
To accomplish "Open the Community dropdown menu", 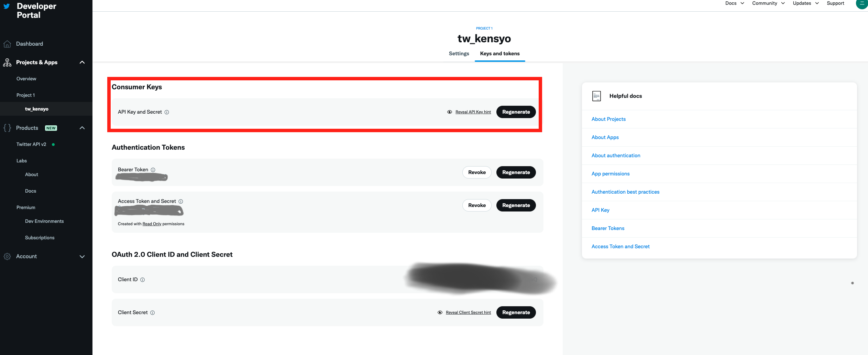I will click(x=768, y=3).
